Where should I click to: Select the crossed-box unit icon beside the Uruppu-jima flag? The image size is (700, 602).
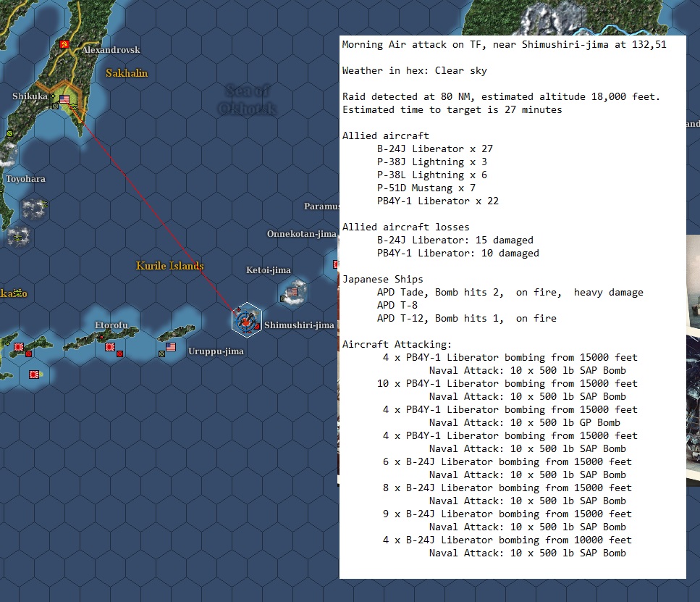coord(161,354)
